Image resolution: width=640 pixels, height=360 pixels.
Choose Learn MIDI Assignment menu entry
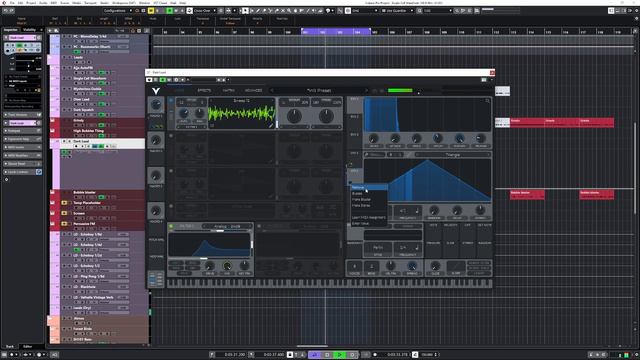[369, 218]
